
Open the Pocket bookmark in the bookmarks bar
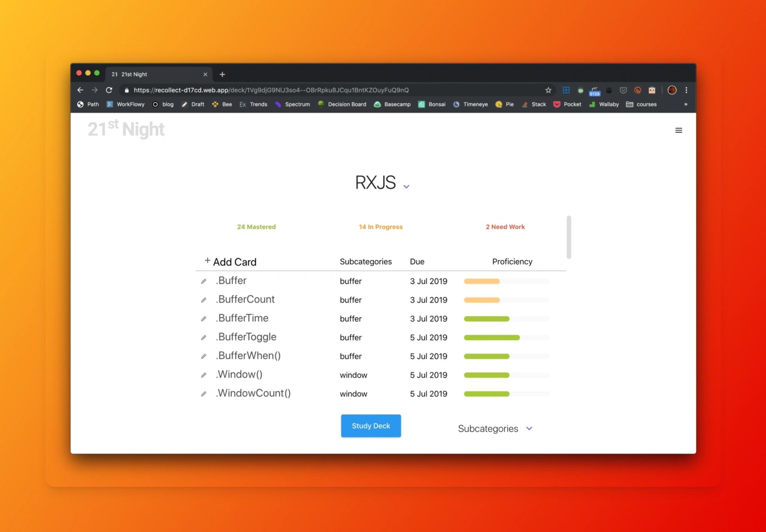567,104
